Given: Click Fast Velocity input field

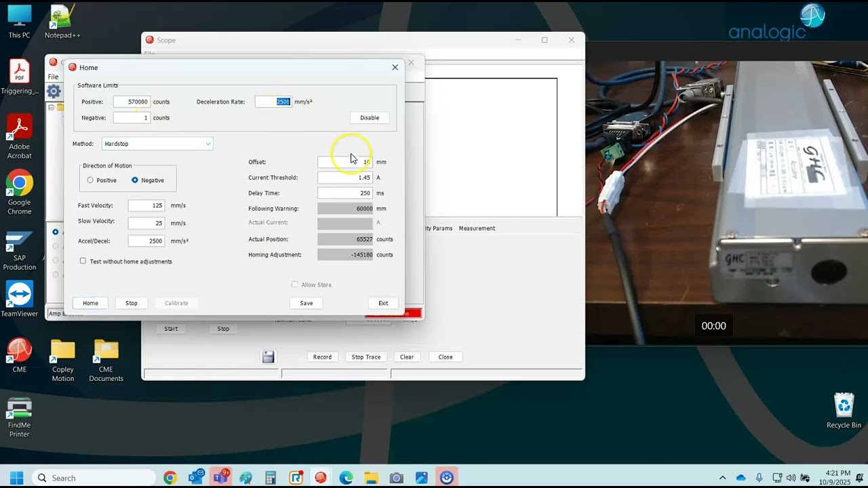Looking at the screenshot, I should click(x=146, y=205).
